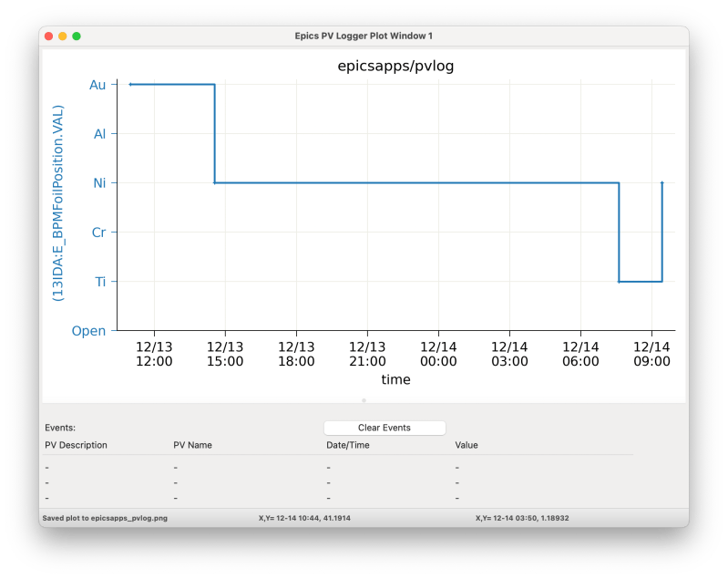Click the time x-axis label
Screen dimensions: 728x579
point(396,379)
